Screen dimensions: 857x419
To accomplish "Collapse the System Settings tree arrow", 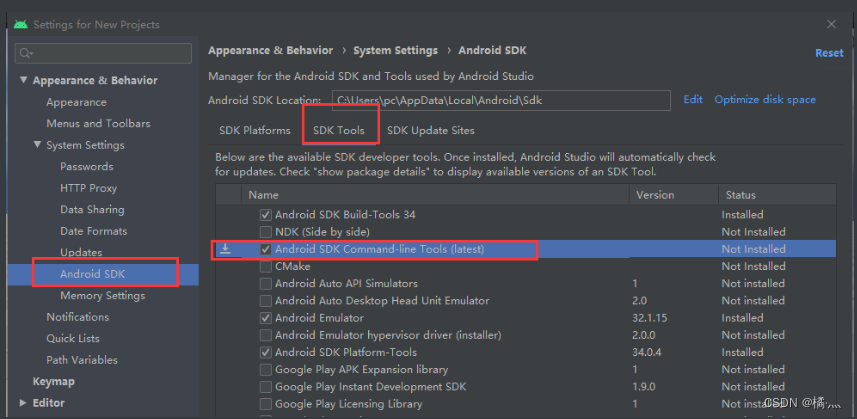I will [x=37, y=145].
